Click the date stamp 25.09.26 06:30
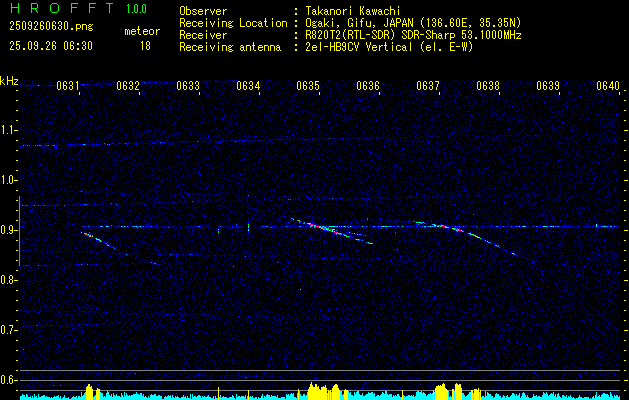This screenshot has width=629, height=400. 51,46
